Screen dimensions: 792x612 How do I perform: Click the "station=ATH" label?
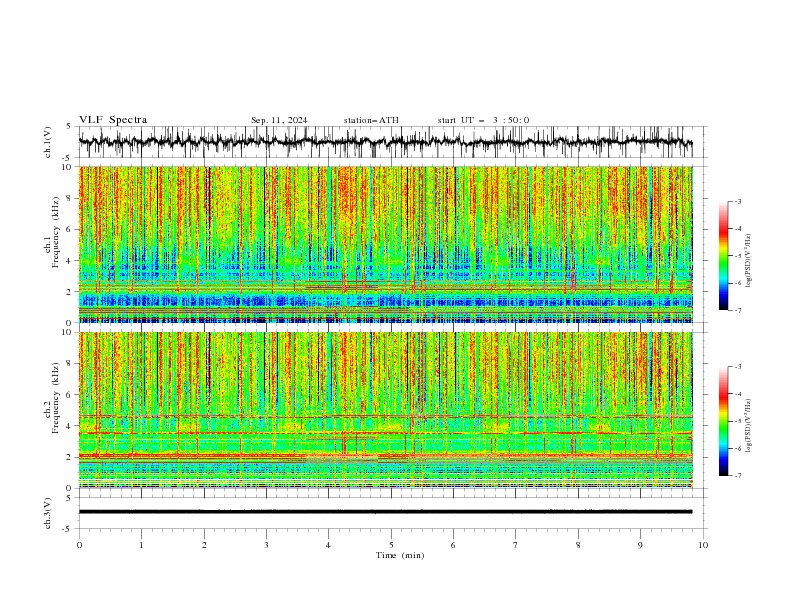click(x=371, y=120)
